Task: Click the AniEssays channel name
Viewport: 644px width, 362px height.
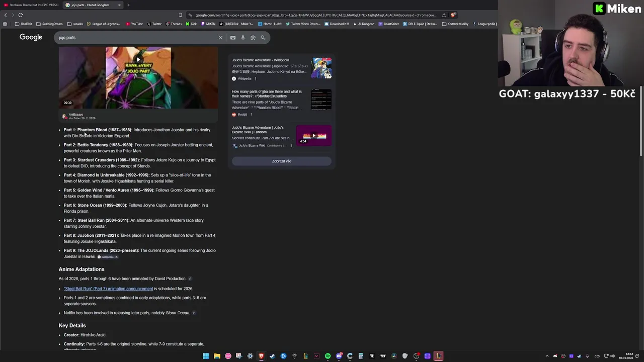Action: pyautogui.click(x=76, y=115)
